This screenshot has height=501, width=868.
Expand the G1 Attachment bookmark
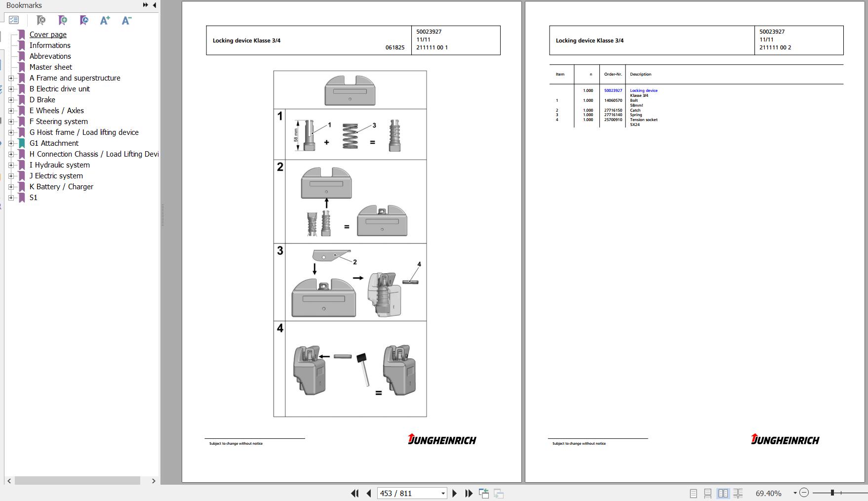pos(11,143)
